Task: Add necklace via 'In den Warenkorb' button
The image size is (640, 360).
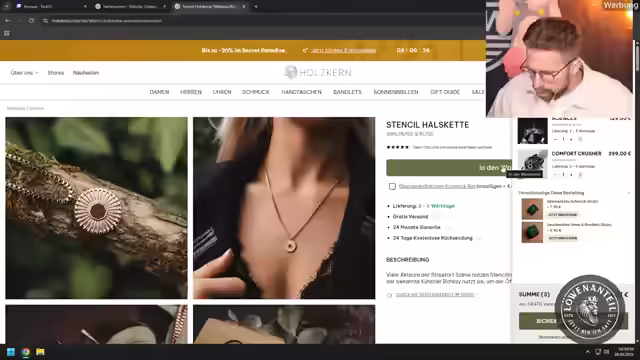Action: click(x=449, y=168)
